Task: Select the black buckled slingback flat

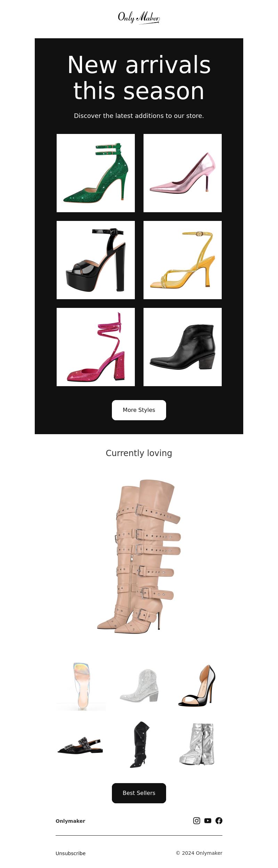Action: (81, 744)
